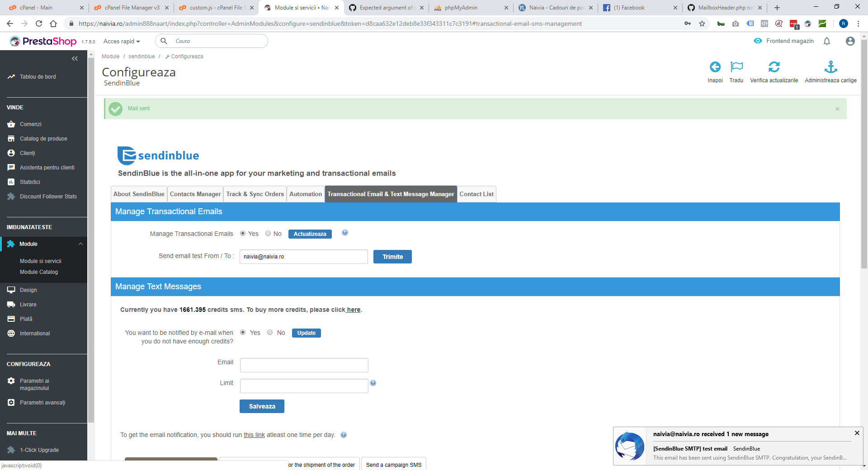Select Yes for Manage Transactional Emails
This screenshot has height=470, width=868.
243,233
